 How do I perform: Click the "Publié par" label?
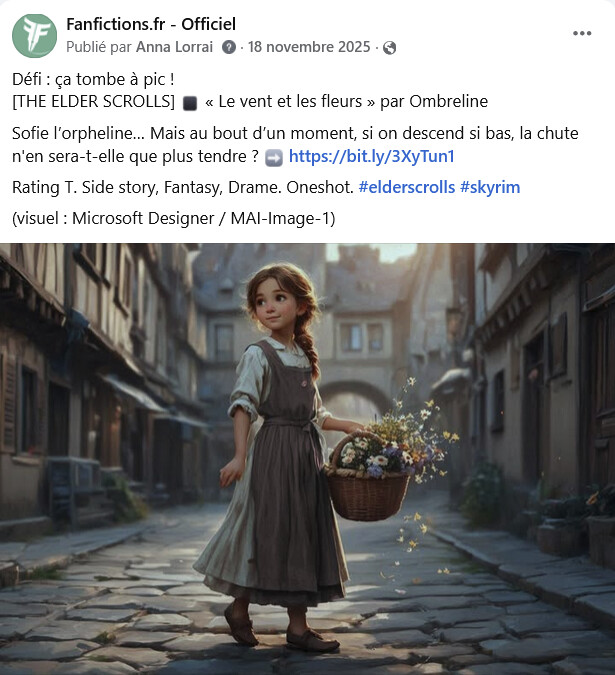pos(99,47)
